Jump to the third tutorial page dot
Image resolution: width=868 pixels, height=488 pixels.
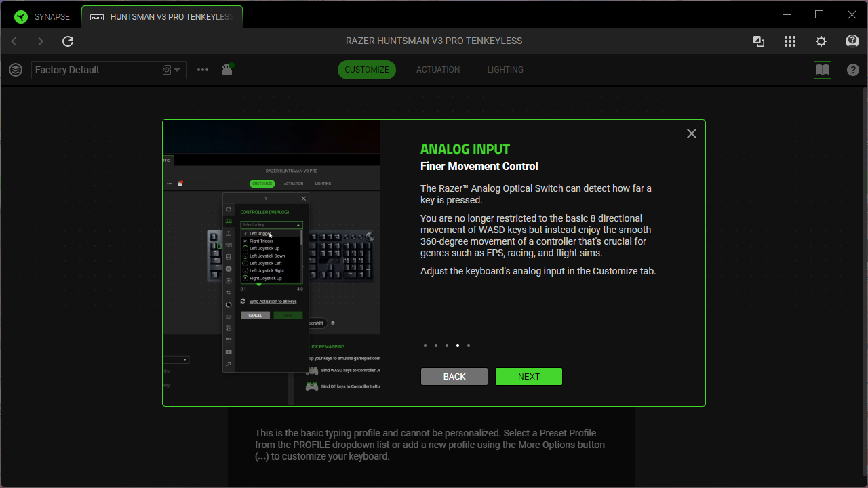pyautogui.click(x=447, y=346)
